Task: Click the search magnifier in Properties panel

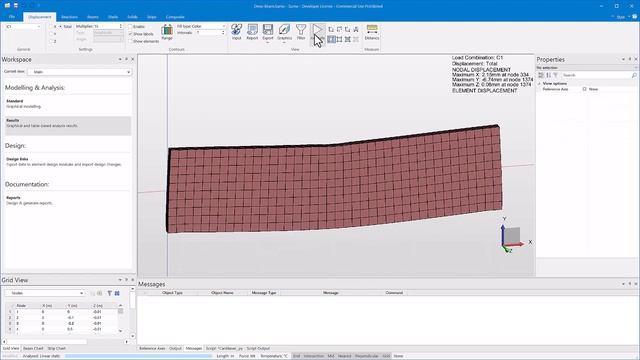Action: pos(634,75)
